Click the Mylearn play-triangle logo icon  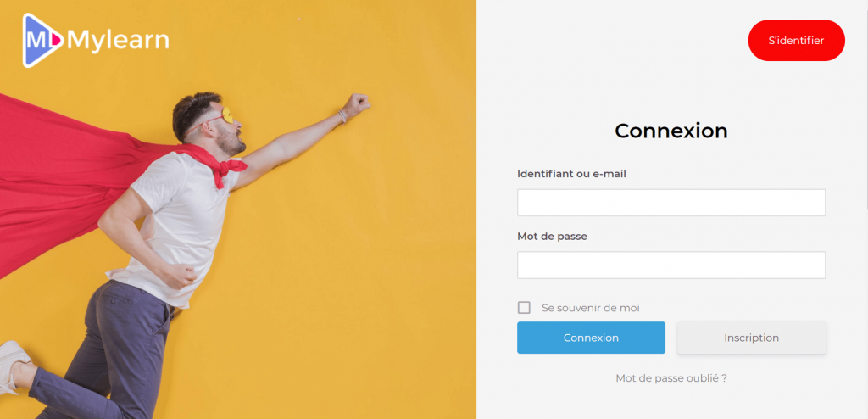(42, 41)
